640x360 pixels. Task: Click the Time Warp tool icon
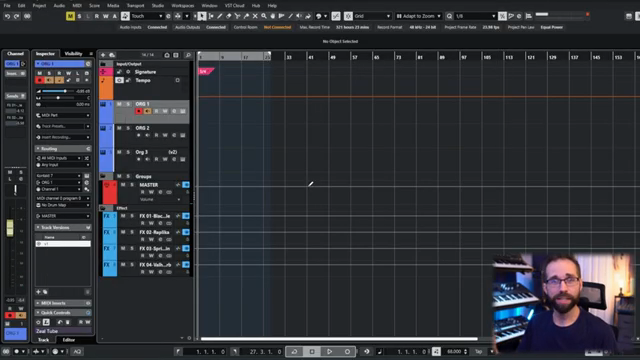pyautogui.click(x=282, y=16)
